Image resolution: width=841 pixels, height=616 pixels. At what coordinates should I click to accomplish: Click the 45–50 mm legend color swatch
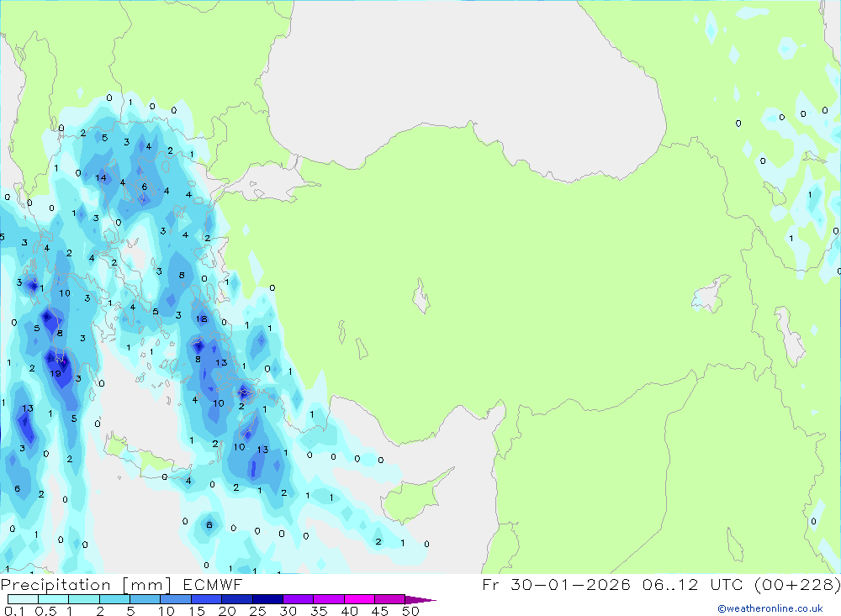[389, 599]
